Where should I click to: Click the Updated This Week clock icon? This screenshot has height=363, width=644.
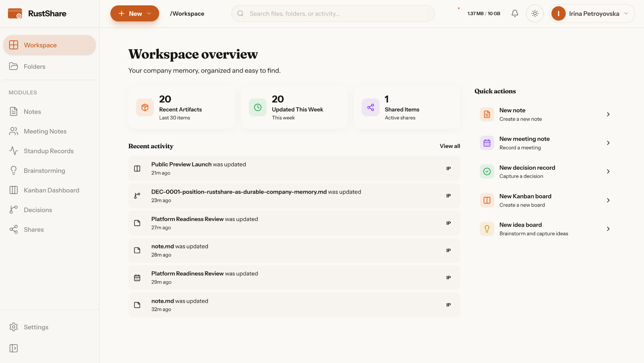pos(258,107)
